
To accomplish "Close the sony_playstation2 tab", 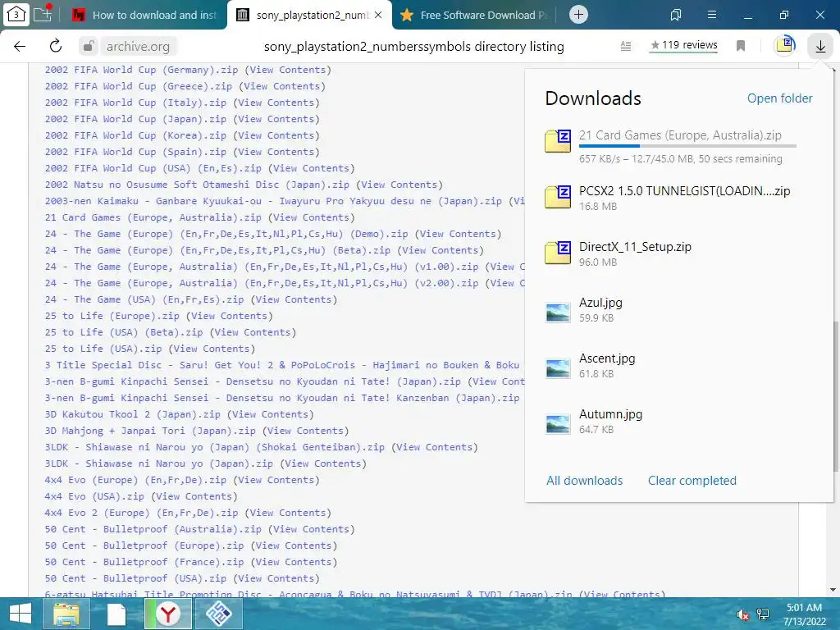I will (378, 15).
